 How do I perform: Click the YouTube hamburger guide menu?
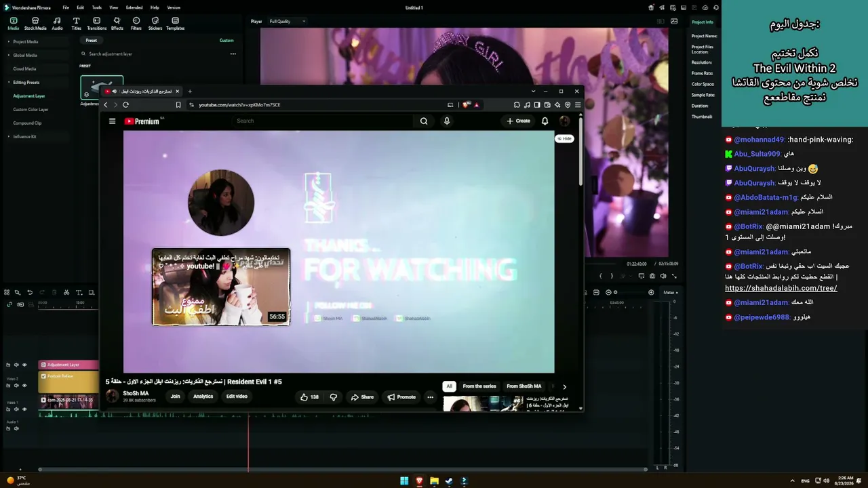(113, 121)
